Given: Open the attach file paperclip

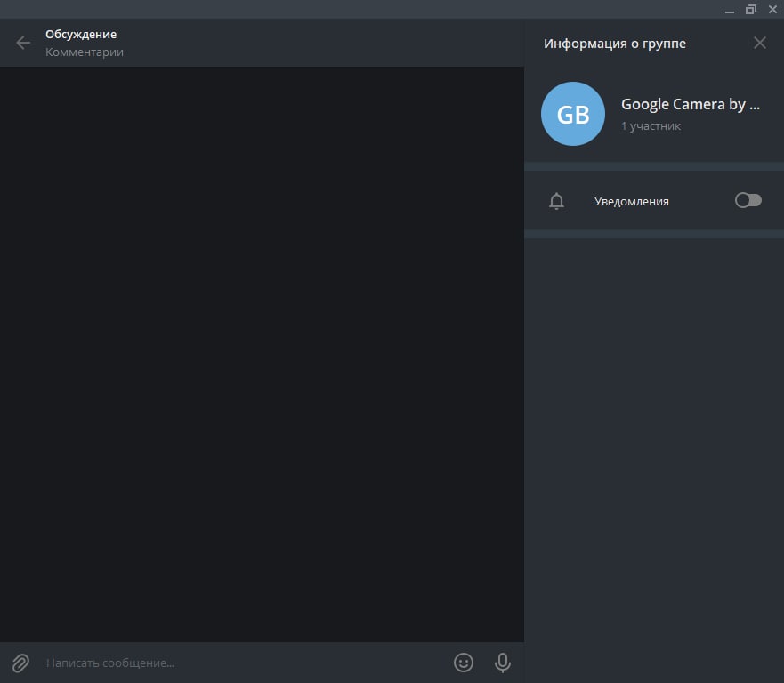Looking at the screenshot, I should pos(20,663).
